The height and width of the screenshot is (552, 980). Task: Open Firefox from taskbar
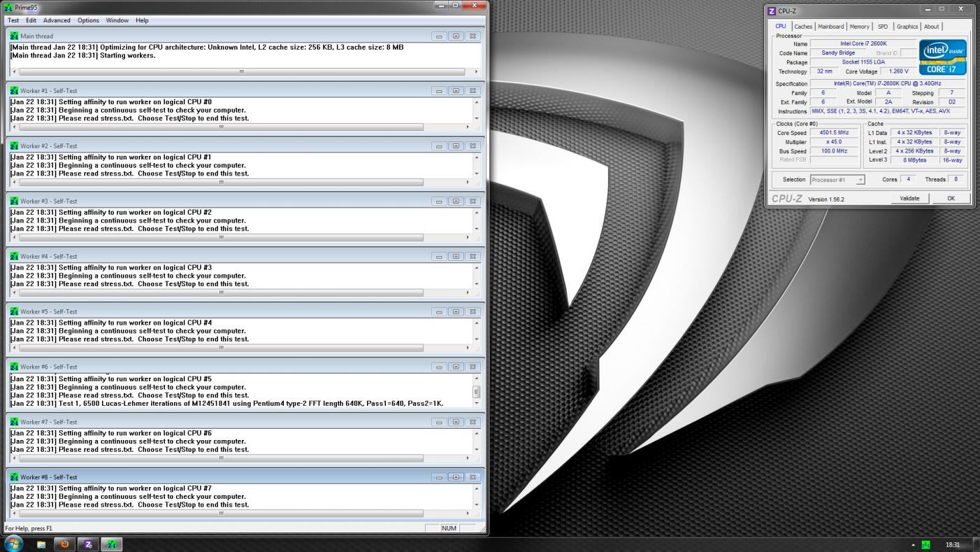point(65,544)
